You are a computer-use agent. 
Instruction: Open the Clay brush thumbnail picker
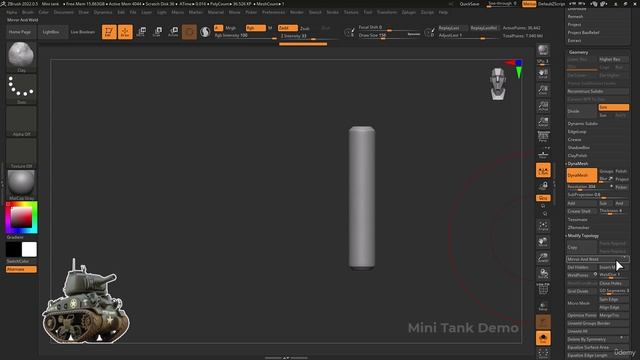click(21, 57)
